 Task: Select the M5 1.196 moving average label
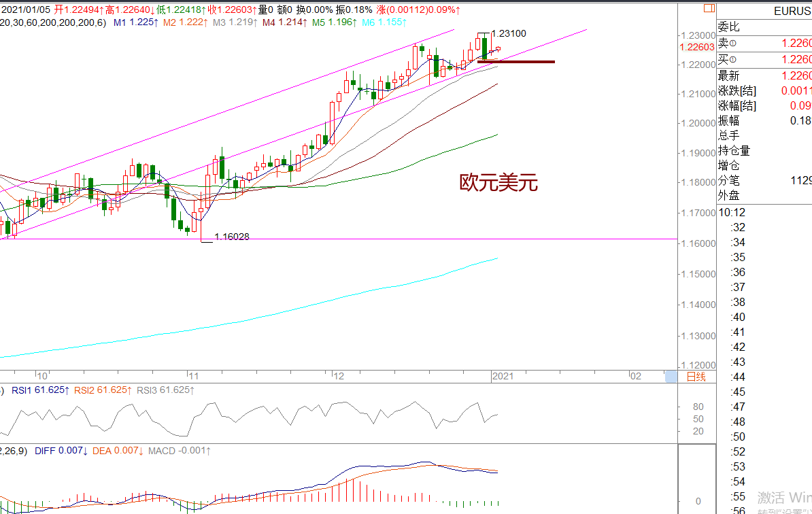click(x=335, y=22)
